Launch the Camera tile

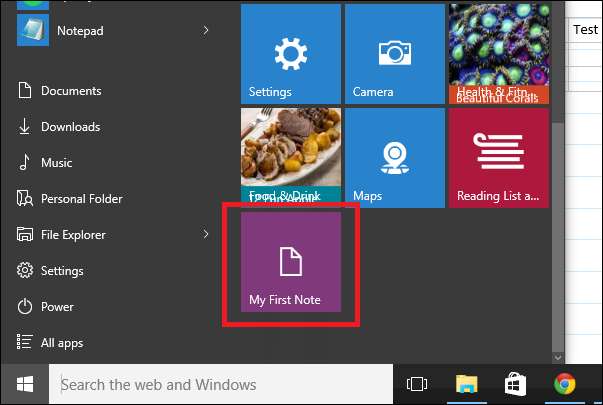[395, 54]
